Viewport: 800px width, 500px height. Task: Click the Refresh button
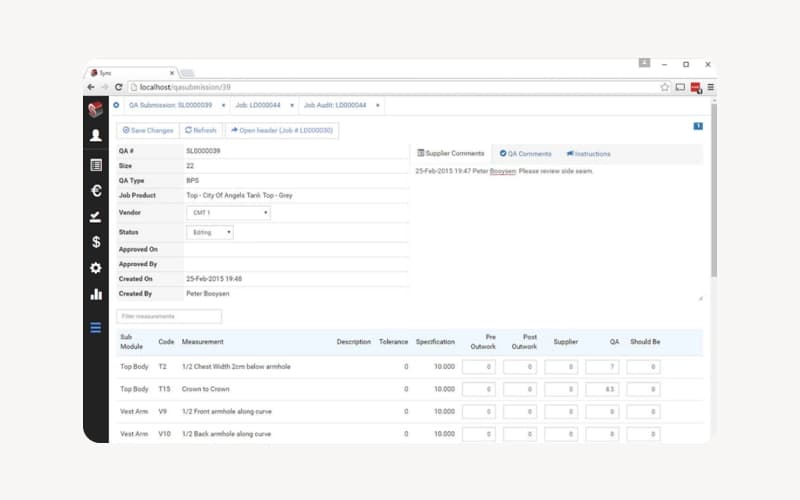tap(201, 131)
